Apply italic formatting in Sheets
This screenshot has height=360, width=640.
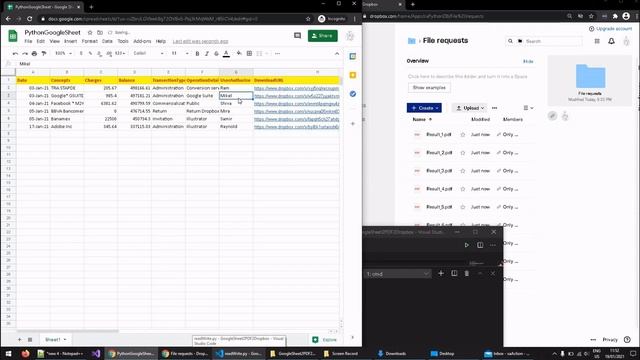click(x=207, y=53)
